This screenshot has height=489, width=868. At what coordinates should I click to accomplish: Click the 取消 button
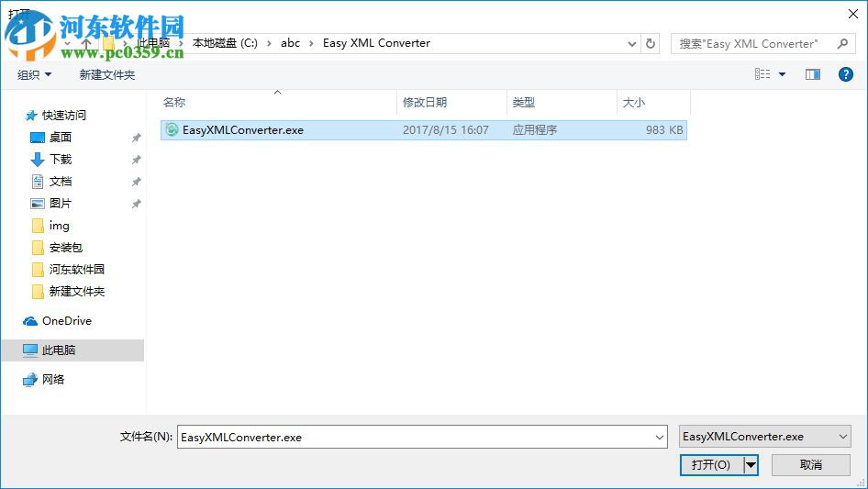(x=811, y=464)
